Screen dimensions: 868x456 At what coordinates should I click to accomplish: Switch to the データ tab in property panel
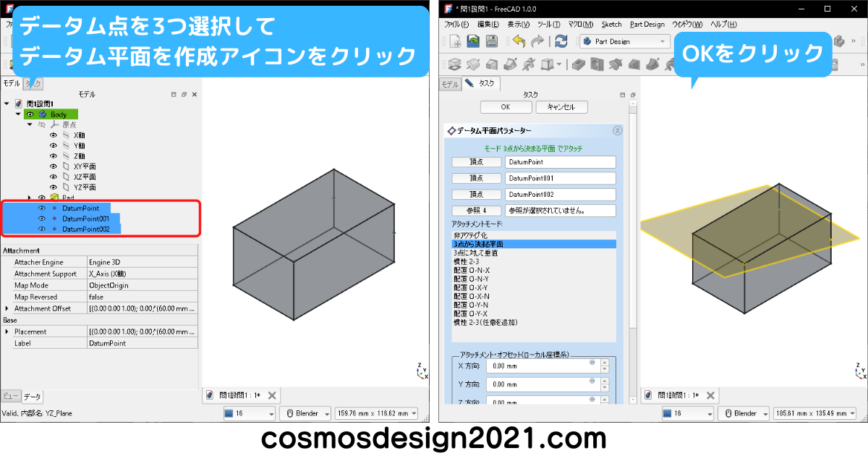point(33,397)
